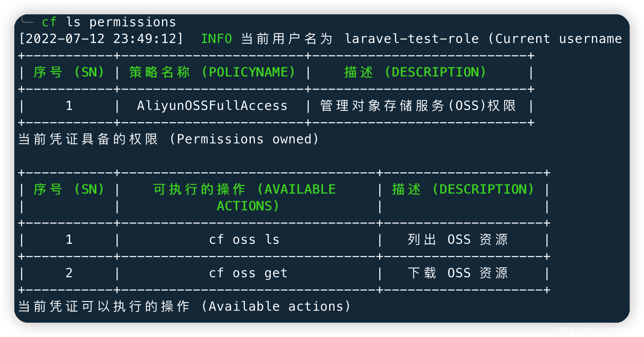
Task: Click the laravel-test-role username text
Action: [x=412, y=39]
